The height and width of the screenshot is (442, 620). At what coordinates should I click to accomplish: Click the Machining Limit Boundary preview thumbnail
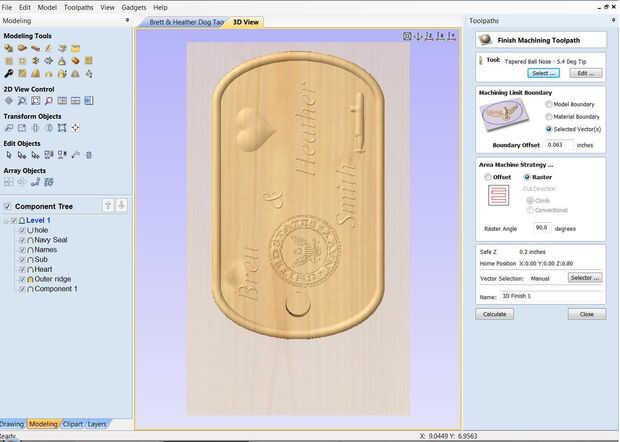[504, 115]
